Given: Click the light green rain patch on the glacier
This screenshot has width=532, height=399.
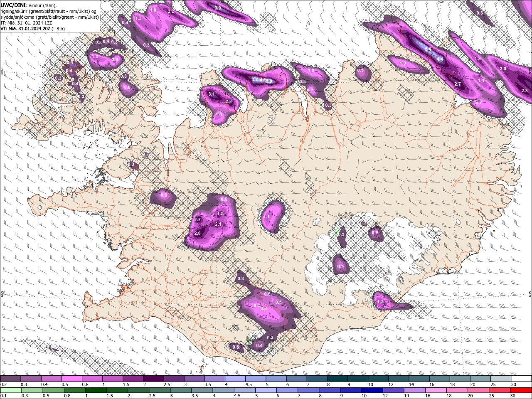Looking at the screenshot, I should 337,231.
